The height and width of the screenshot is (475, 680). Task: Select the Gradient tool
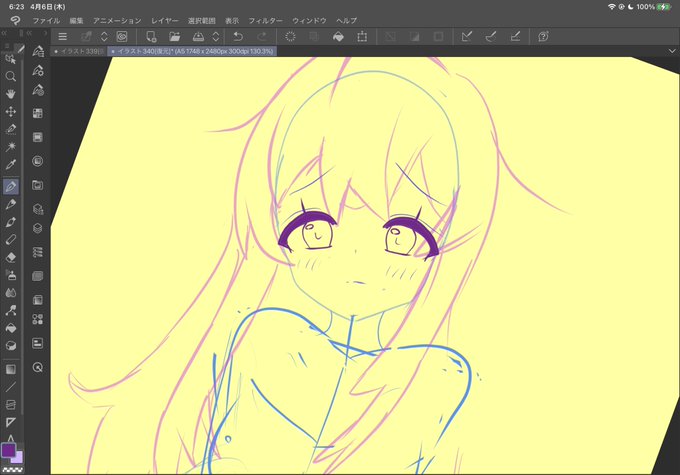pyautogui.click(x=10, y=369)
